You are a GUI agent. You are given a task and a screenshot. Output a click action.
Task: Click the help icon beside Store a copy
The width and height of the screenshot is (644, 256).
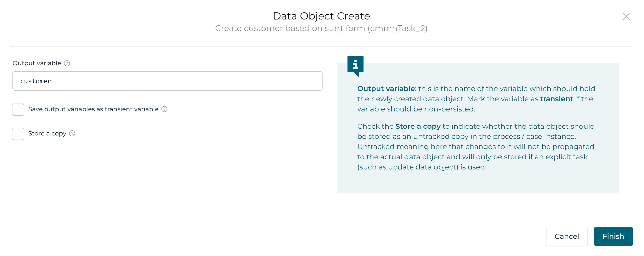pyautogui.click(x=72, y=133)
